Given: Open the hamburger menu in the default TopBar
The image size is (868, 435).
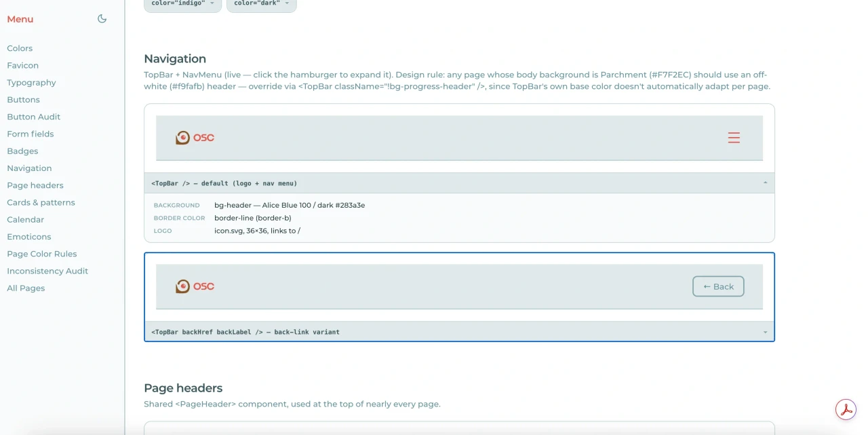Looking at the screenshot, I should tap(734, 138).
